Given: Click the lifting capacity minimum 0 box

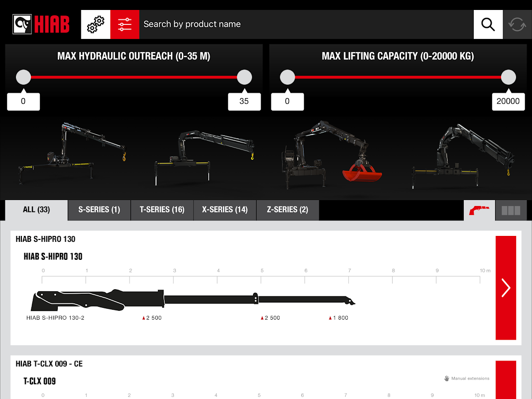Looking at the screenshot, I should click(x=287, y=102).
